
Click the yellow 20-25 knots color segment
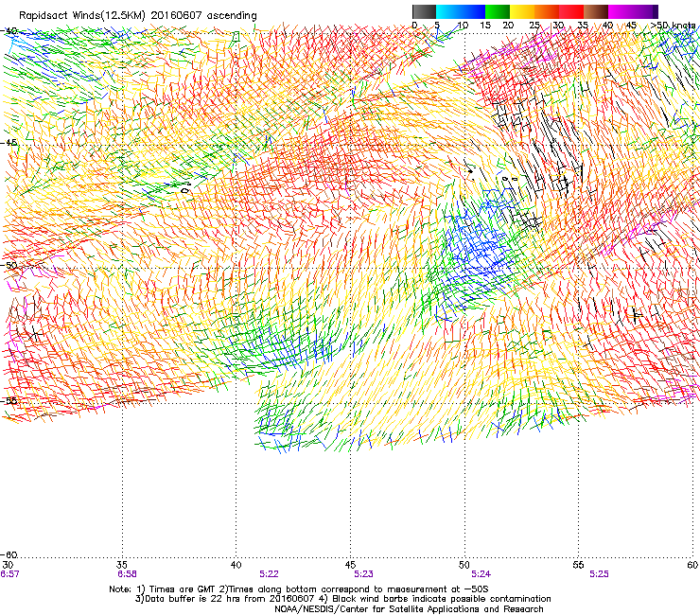tap(522, 11)
